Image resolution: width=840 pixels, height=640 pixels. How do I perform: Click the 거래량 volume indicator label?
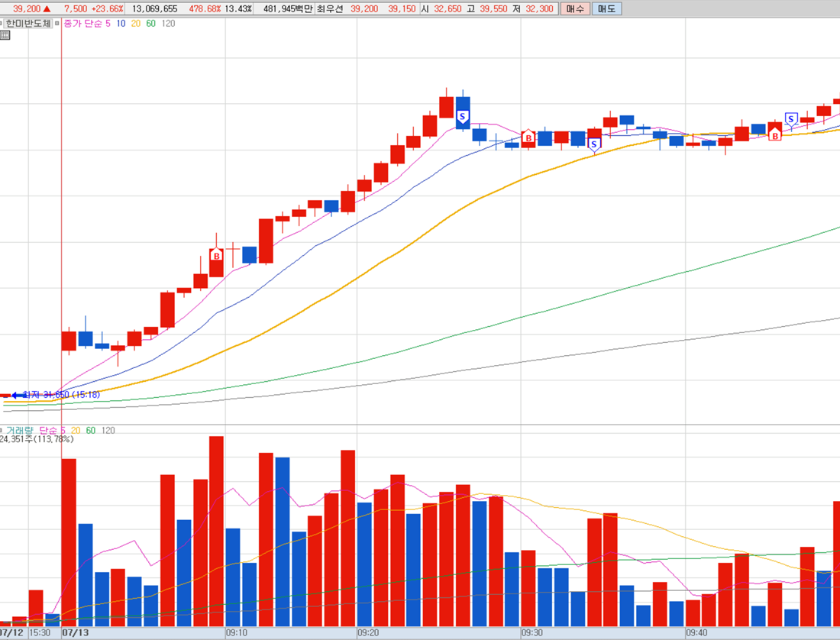pos(20,431)
